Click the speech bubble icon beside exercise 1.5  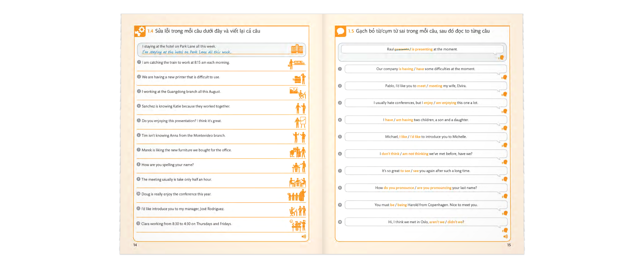click(x=340, y=31)
